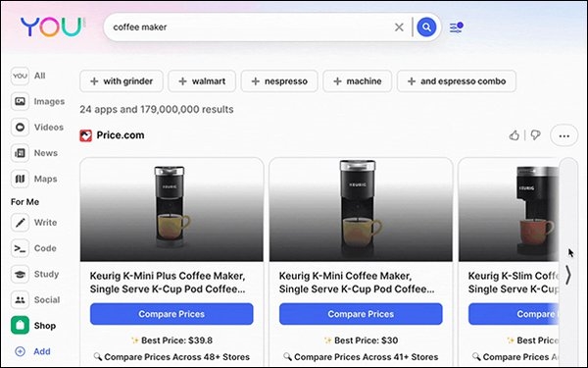Image resolution: width=588 pixels, height=368 pixels.
Task: Thumbs down the Price.com results
Action: [535, 135]
